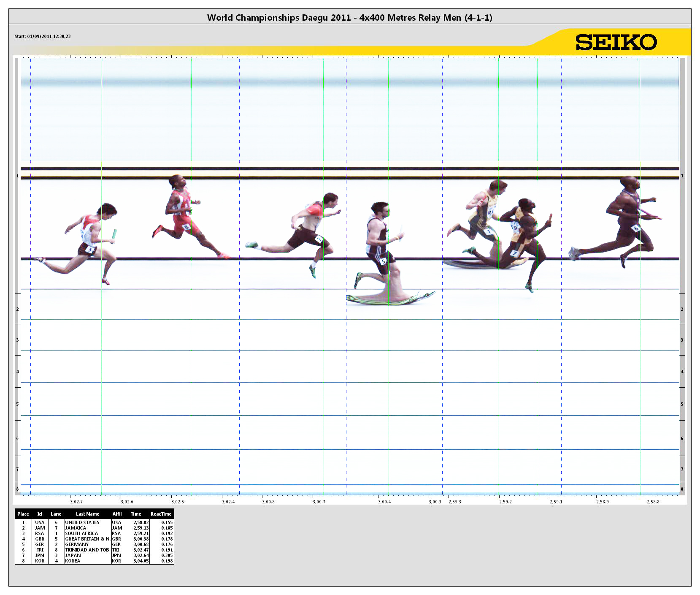Click the Time column header

pos(136,514)
